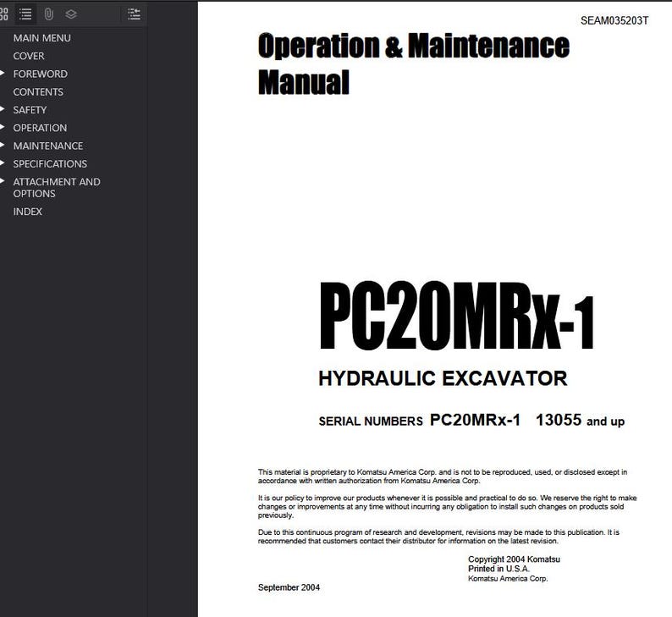
Task: Open the SAFETY bookmark
Action: (x=30, y=110)
